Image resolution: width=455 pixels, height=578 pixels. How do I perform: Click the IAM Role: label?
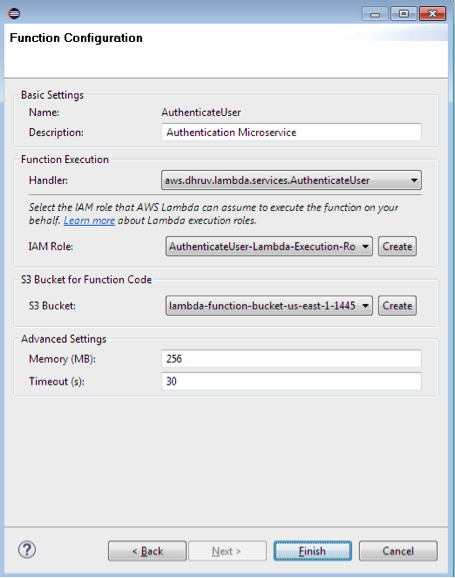(51, 246)
